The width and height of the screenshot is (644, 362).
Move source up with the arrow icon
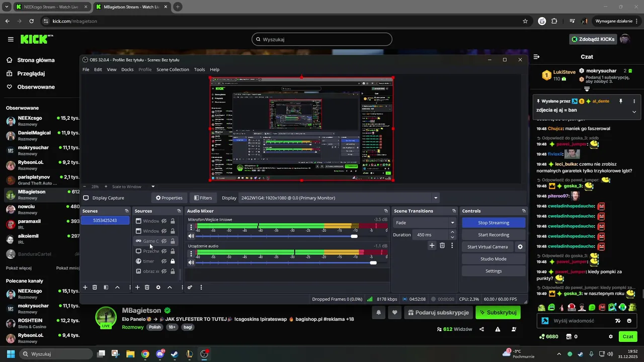tap(170, 287)
